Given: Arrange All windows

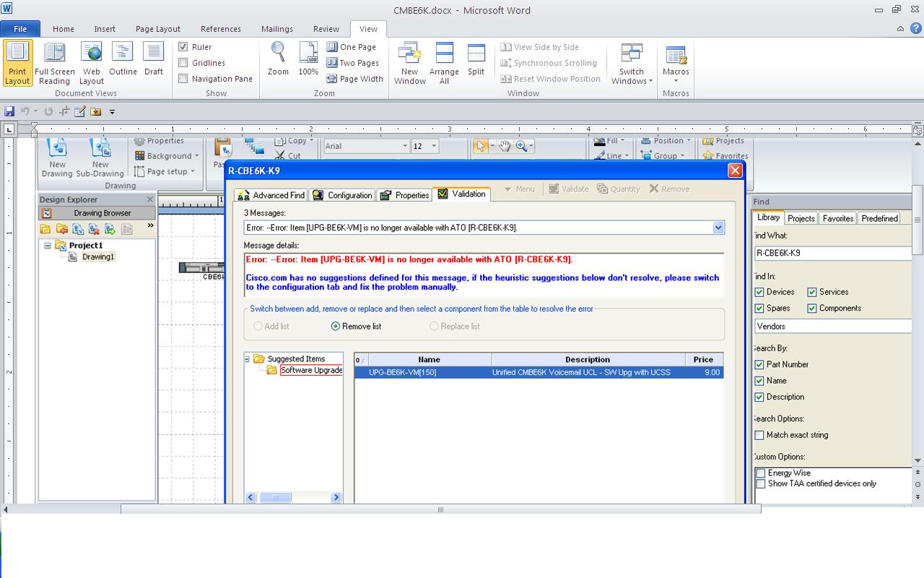Looking at the screenshot, I should [x=444, y=63].
